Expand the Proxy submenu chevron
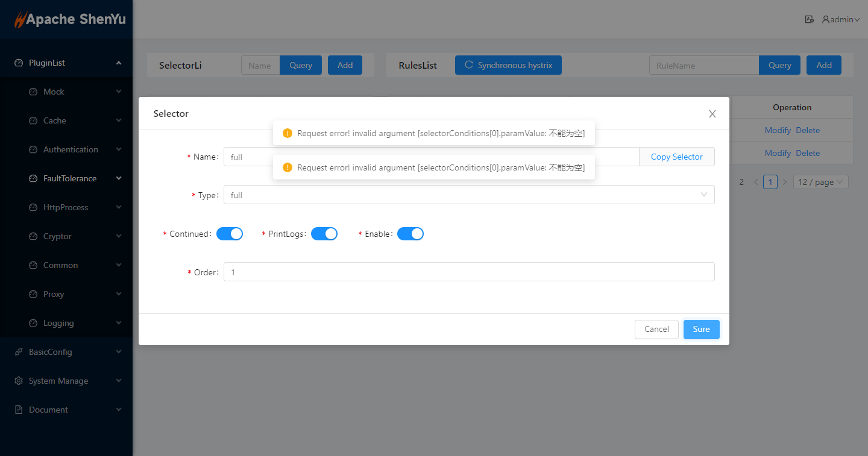Viewport: 868px width, 456px height. coord(119,294)
